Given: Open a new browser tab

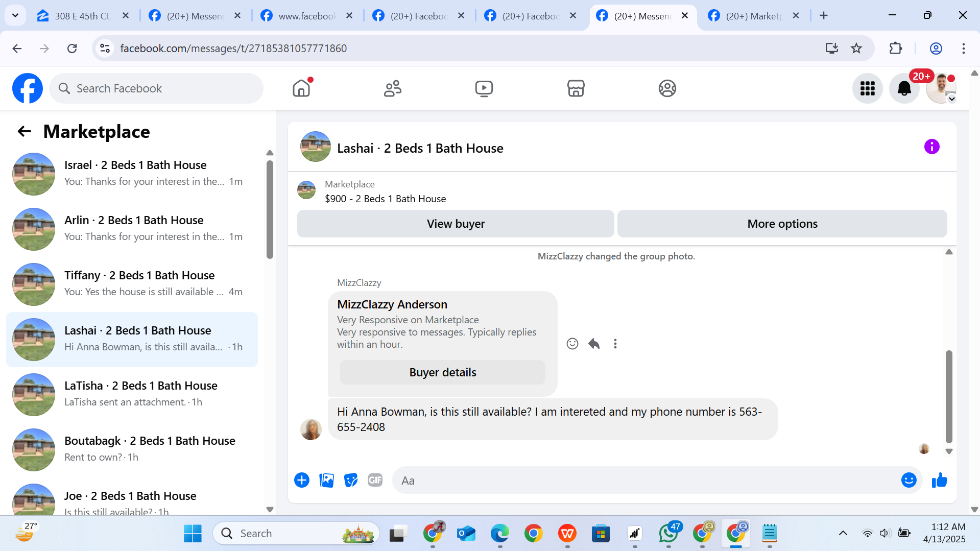Looking at the screenshot, I should pyautogui.click(x=824, y=16).
